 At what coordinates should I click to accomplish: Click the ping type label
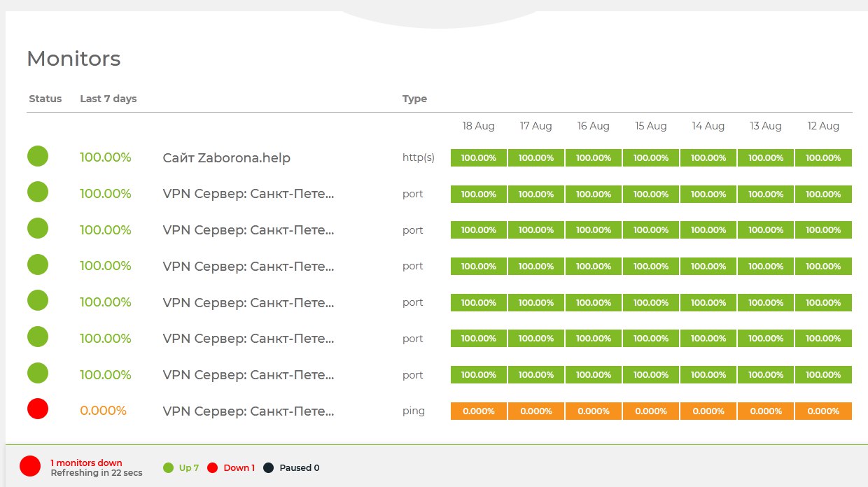click(414, 411)
